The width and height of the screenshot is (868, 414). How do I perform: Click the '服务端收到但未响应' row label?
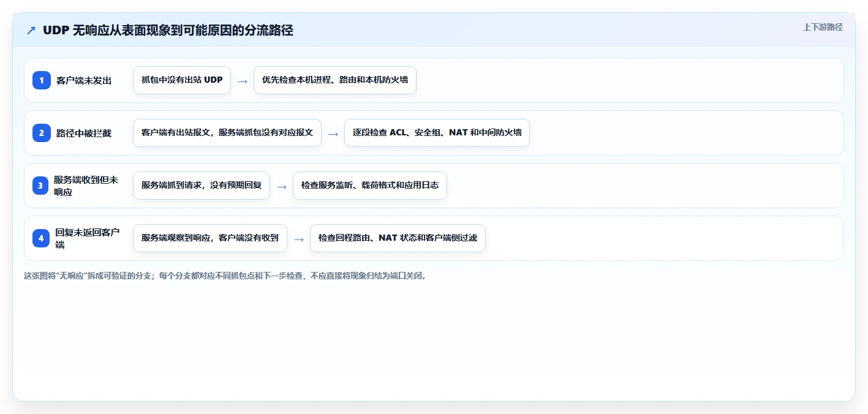pos(86,186)
